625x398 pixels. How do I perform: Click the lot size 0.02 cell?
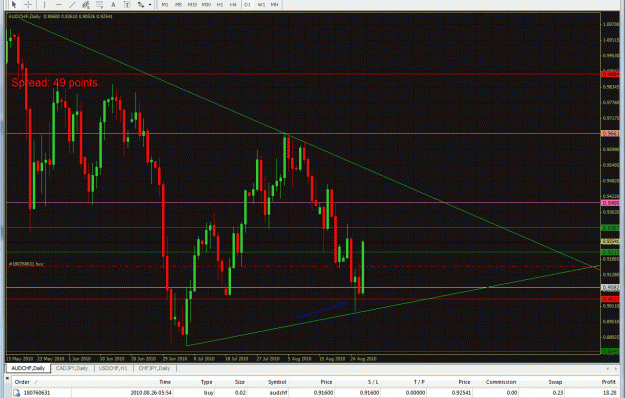tap(240, 393)
